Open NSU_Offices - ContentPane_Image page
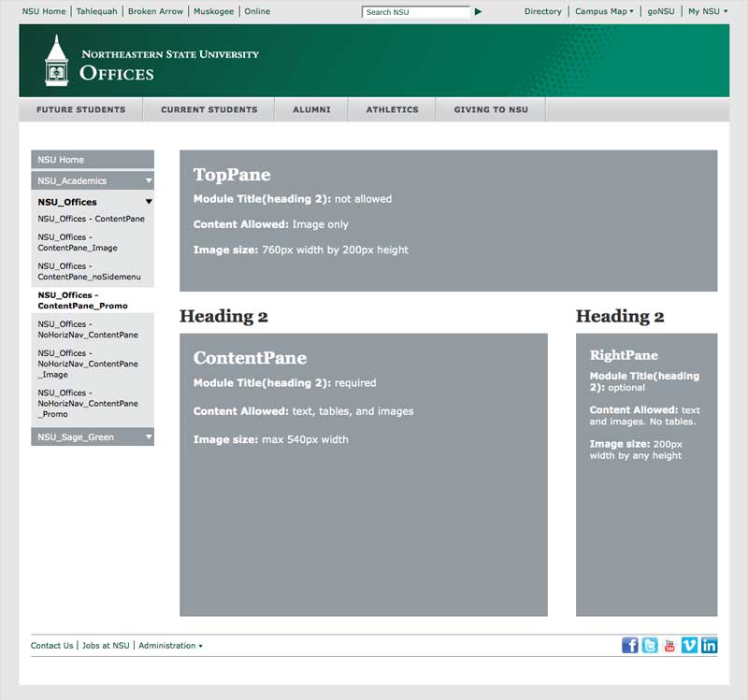Image resolution: width=748 pixels, height=700 pixels. click(x=78, y=243)
